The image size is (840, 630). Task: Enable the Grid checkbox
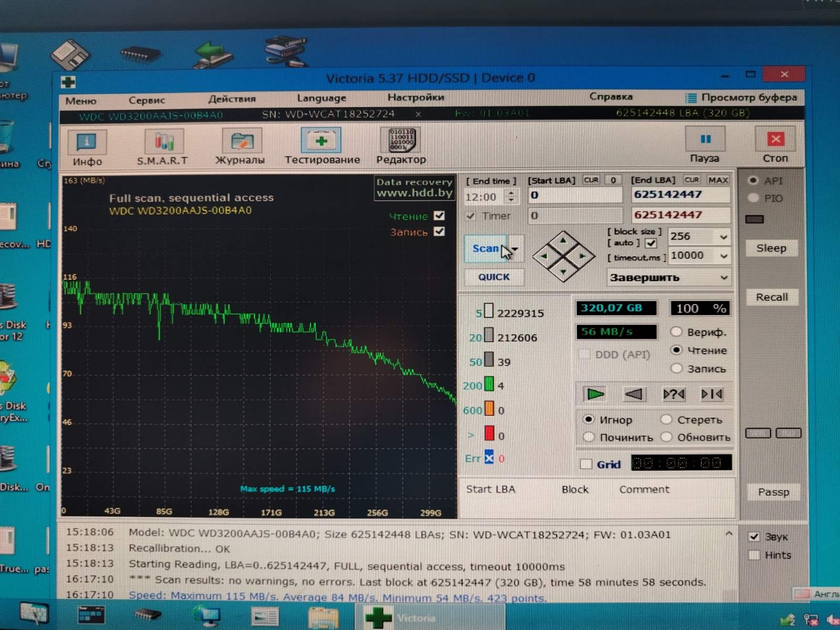point(586,464)
